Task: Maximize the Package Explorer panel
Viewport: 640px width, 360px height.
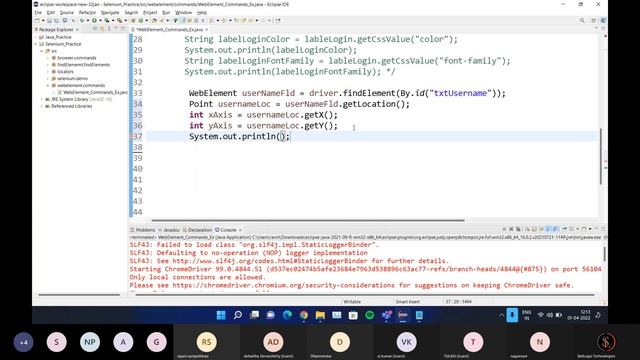Action: coord(123,29)
